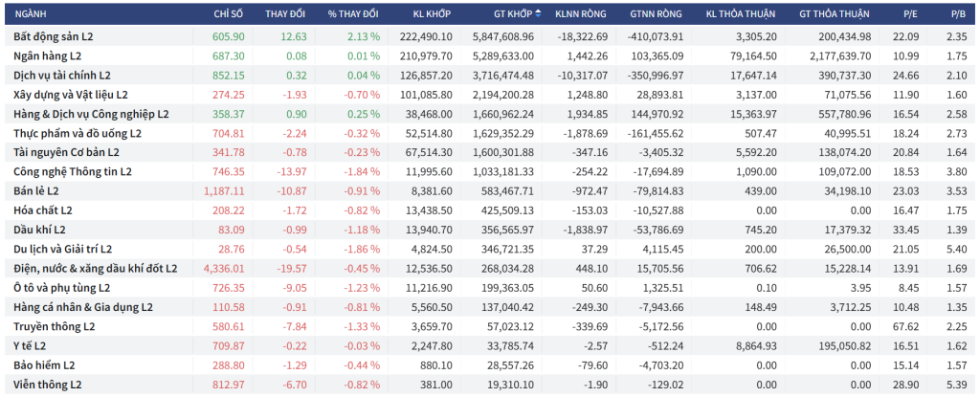The width and height of the screenshot is (980, 397).
Task: Click the KL KHỚP column header
Action: pyautogui.click(x=432, y=13)
